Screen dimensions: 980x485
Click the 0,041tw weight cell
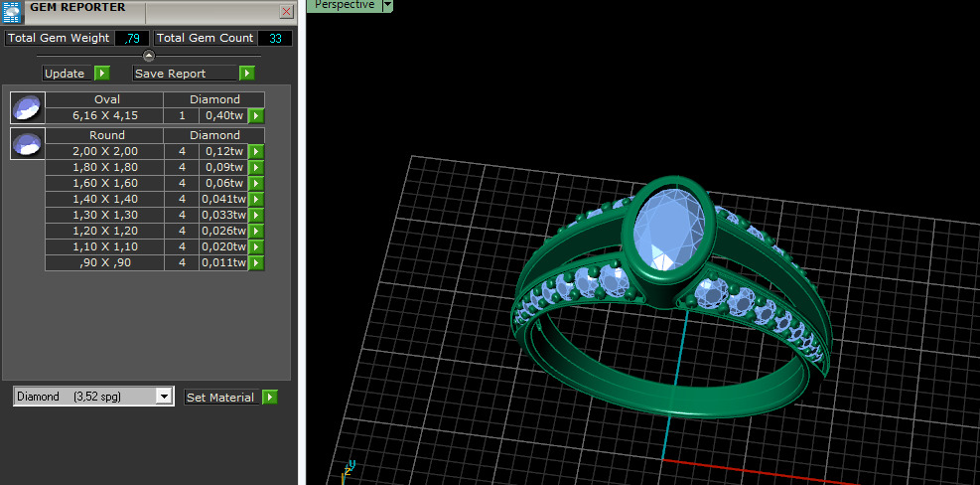[223, 199]
